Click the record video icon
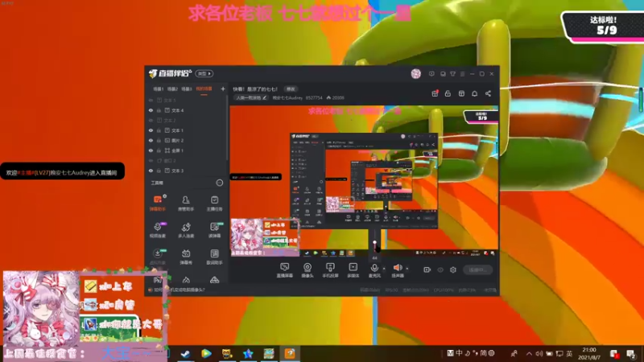The width and height of the screenshot is (644, 362). (427, 269)
